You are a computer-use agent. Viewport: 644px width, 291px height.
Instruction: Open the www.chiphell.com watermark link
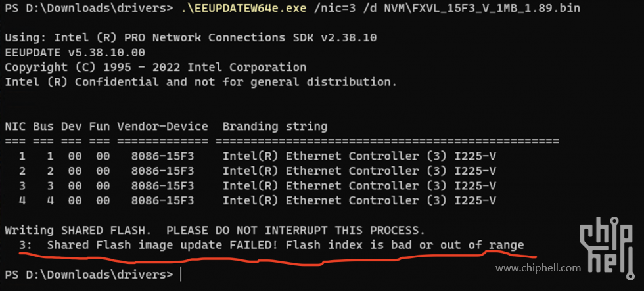pos(538,269)
